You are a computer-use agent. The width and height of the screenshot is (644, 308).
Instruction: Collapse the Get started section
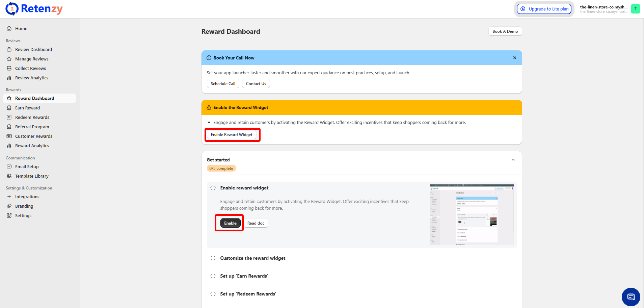coord(513,160)
